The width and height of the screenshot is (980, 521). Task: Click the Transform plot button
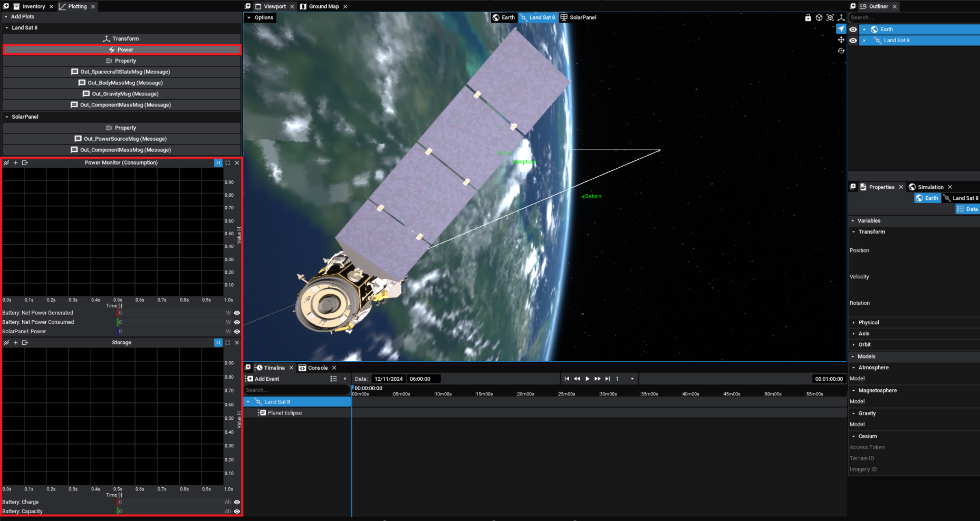[121, 38]
